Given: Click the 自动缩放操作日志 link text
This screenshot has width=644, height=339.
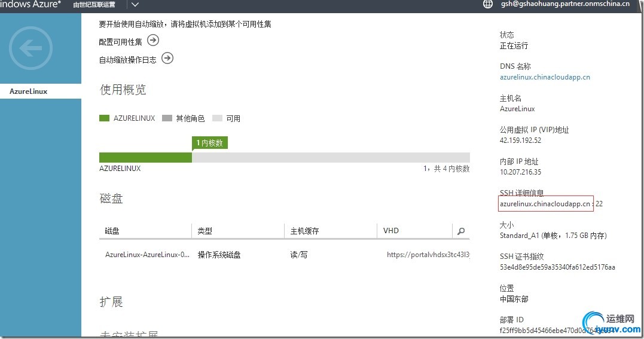Looking at the screenshot, I should click(x=128, y=60).
